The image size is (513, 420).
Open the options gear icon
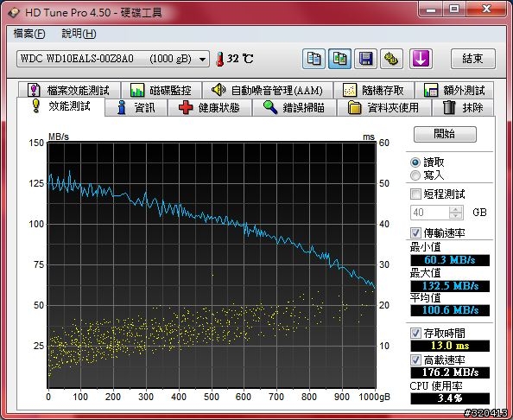coord(391,59)
